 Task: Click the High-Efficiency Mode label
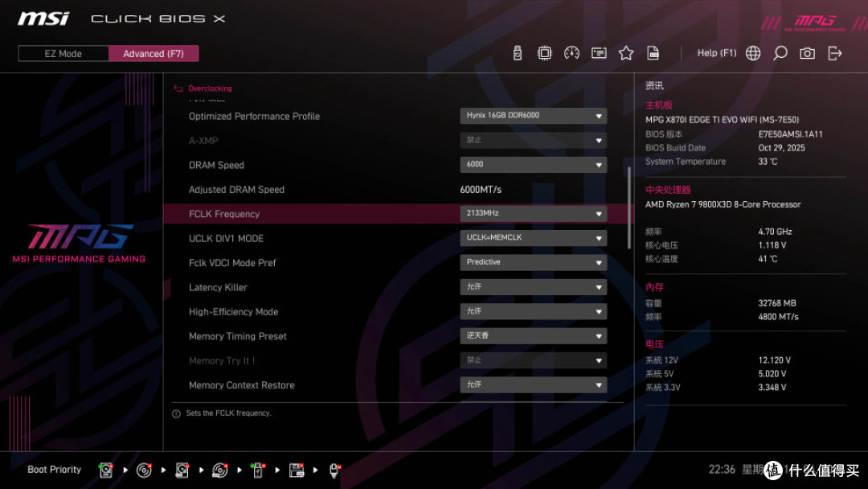click(233, 312)
